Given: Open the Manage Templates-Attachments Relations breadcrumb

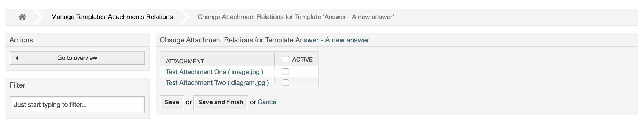Looking at the screenshot, I should [112, 17].
